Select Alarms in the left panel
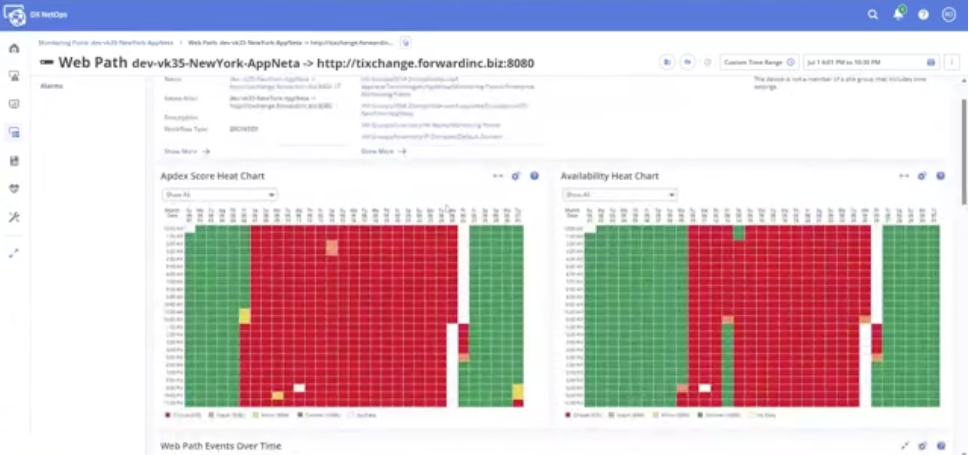The height and width of the screenshot is (455, 969). click(51, 86)
